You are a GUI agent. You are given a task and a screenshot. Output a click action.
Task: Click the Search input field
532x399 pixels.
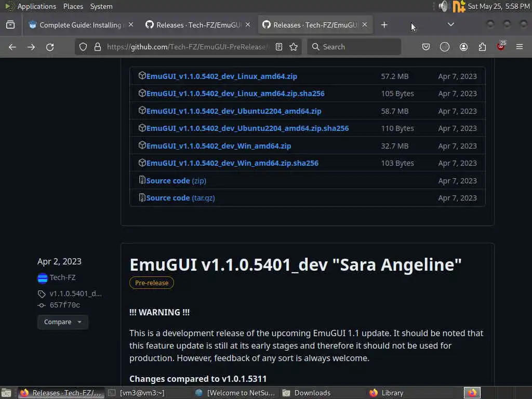click(354, 47)
